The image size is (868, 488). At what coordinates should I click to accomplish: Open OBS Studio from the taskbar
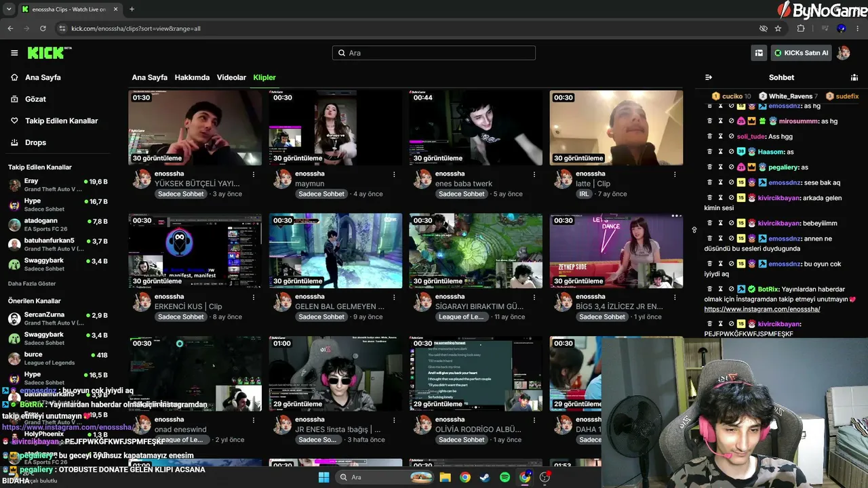tap(545, 477)
